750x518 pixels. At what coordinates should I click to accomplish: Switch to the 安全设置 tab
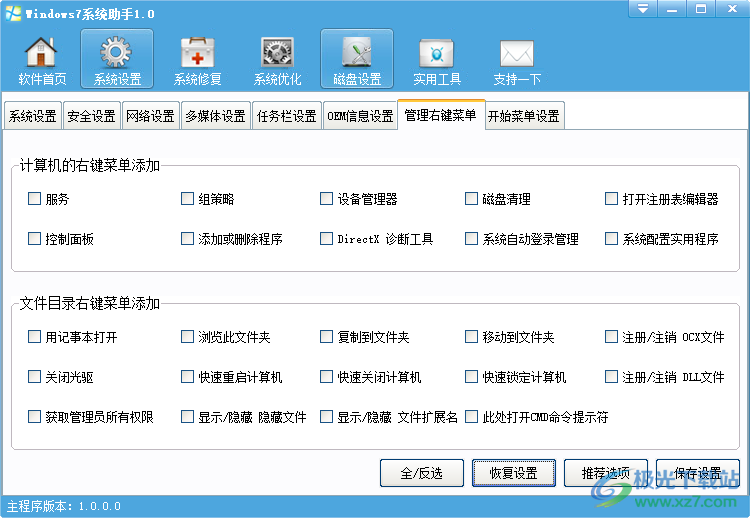91,116
